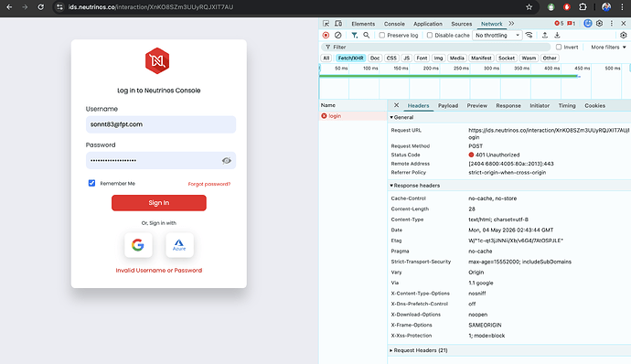The width and height of the screenshot is (631, 364).
Task: Select the failed login request row
Action: point(353,116)
